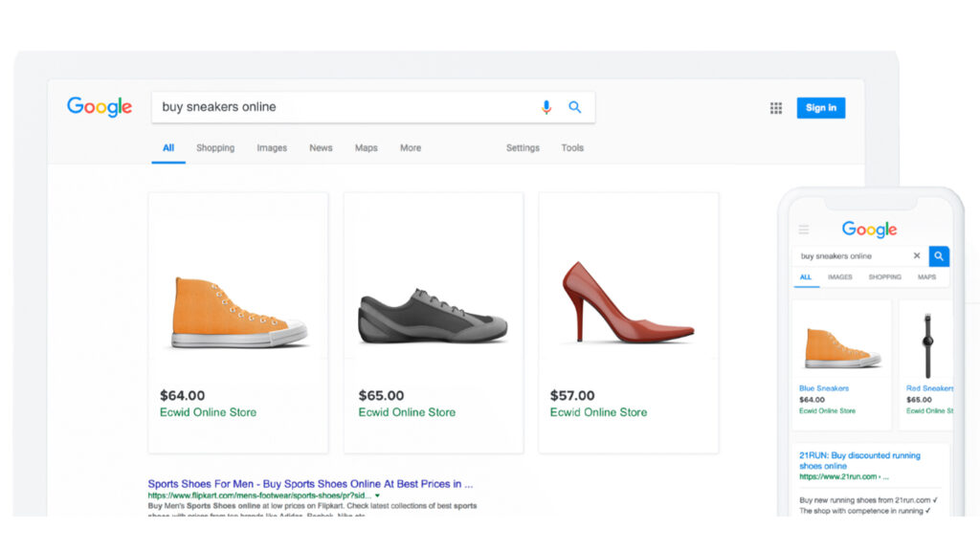Image resolution: width=980 pixels, height=551 pixels.
Task: Click the flipkart.com green URL text
Action: [x=259, y=496]
